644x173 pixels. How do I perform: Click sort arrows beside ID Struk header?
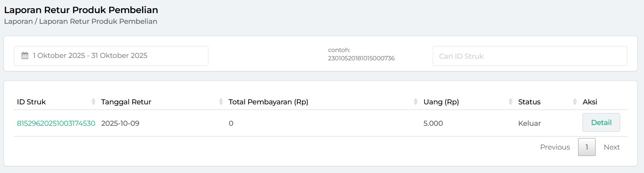pos(93,102)
